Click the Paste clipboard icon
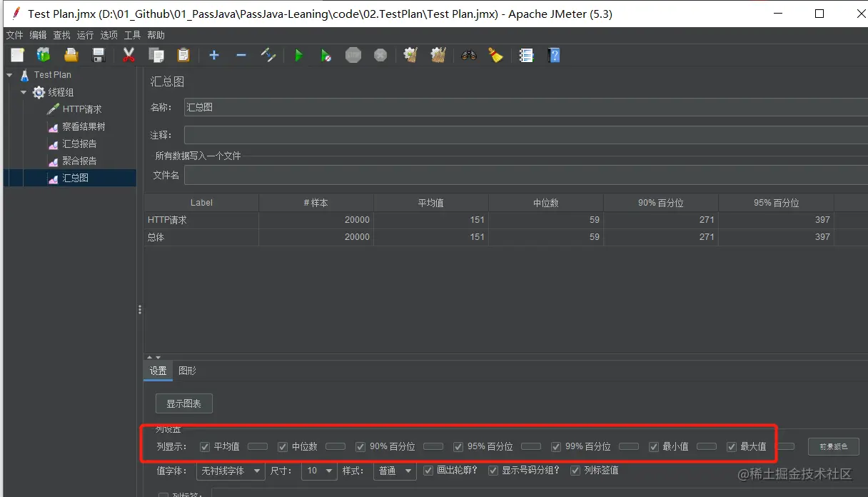 point(183,55)
